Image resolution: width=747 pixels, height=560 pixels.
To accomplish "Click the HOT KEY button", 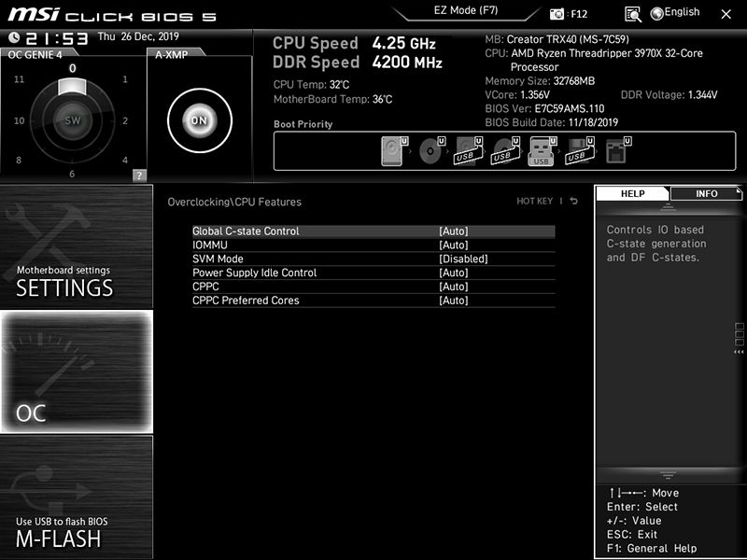I will (x=534, y=201).
